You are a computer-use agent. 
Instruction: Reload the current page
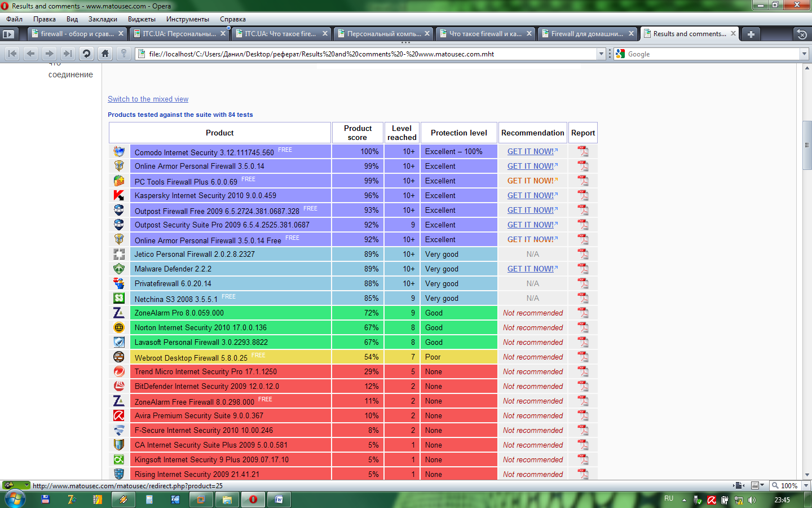point(86,54)
